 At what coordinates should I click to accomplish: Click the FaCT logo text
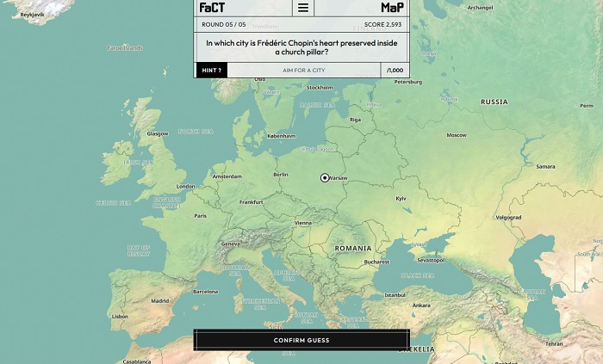coord(212,8)
